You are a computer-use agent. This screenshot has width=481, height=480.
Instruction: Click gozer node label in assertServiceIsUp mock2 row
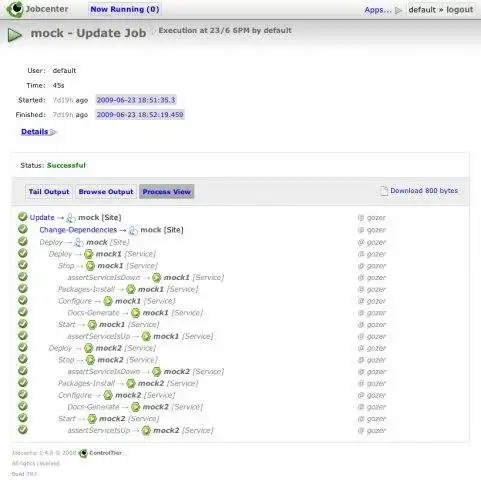coord(376,431)
